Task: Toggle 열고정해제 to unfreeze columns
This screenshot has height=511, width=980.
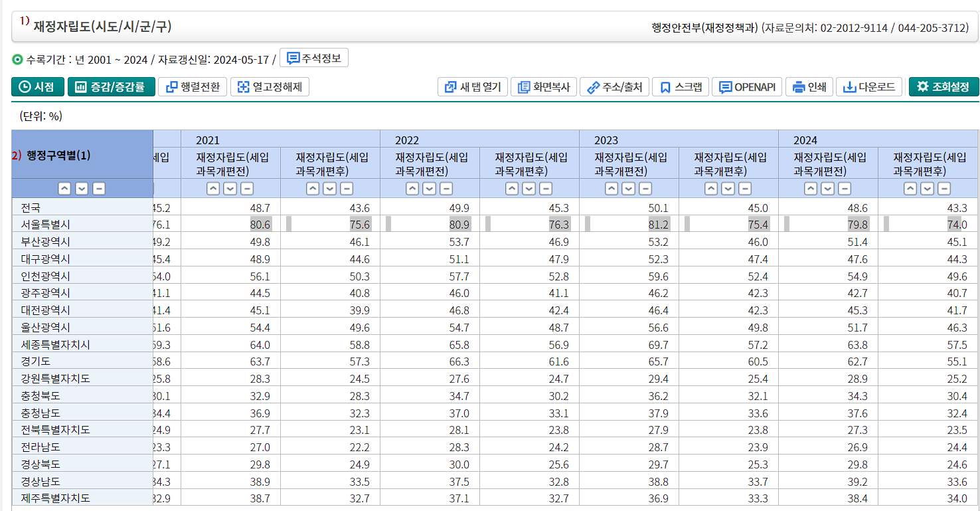Action: pyautogui.click(x=270, y=87)
